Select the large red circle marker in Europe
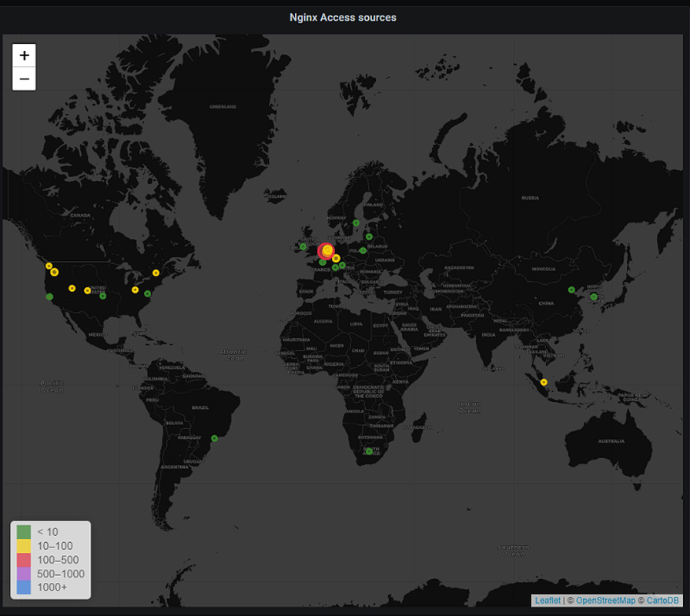 point(326,251)
